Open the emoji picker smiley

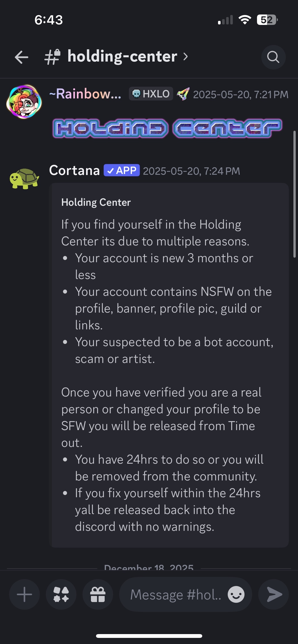click(236, 594)
